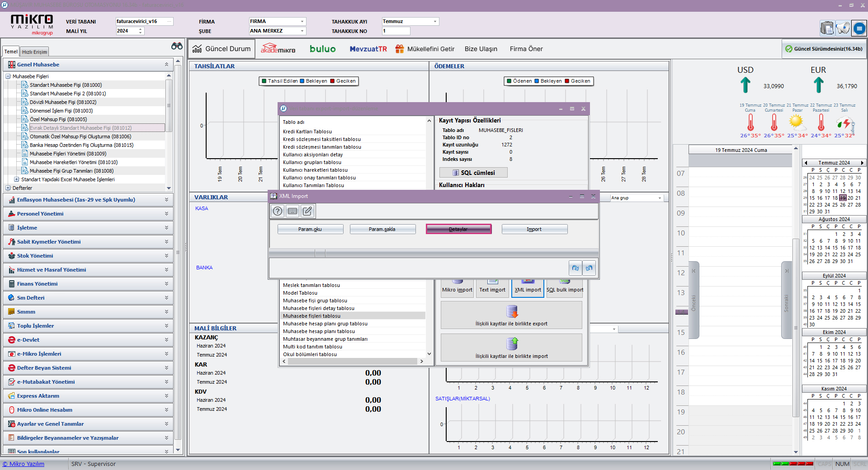
Task: Open the ŞUBE branch dropdown
Action: 302,31
